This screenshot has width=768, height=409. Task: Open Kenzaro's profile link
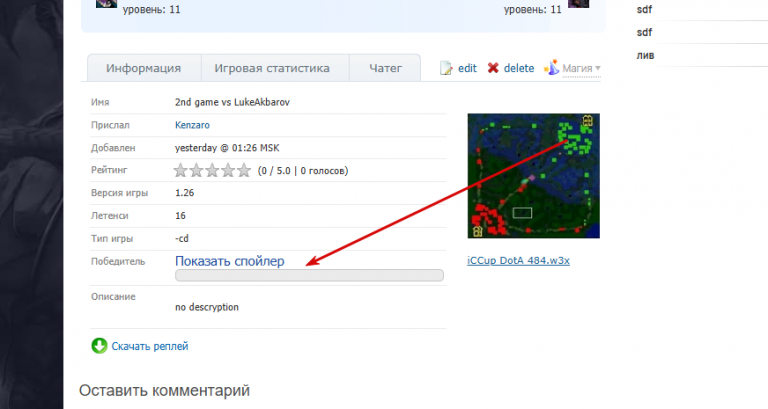click(192, 125)
